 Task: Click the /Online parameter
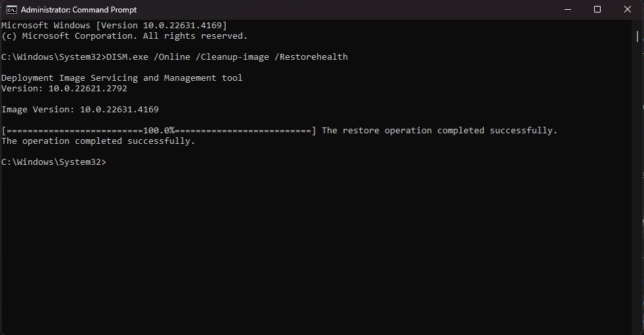pyautogui.click(x=172, y=56)
